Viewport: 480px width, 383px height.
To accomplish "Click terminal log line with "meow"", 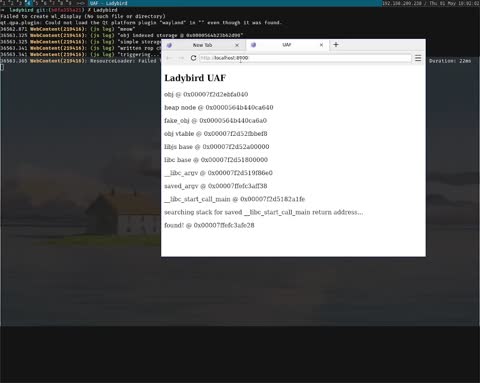I will coord(67,29).
